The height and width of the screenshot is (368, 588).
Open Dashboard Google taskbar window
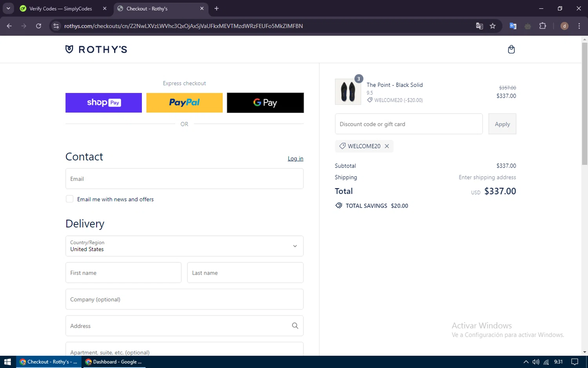114,362
